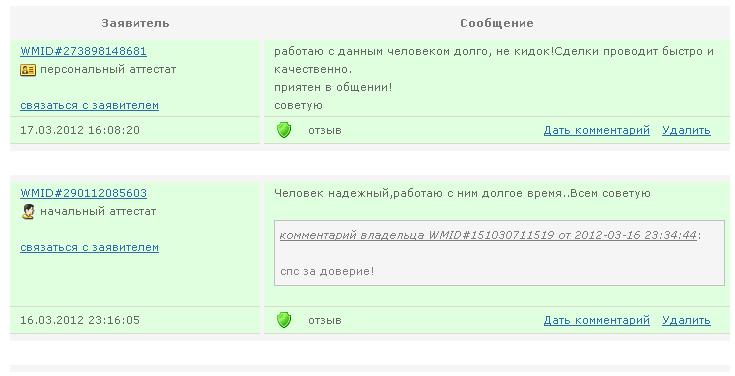The height and width of the screenshot is (376, 735).
Task: Contact the applicant of the first review
Action: [x=90, y=105]
